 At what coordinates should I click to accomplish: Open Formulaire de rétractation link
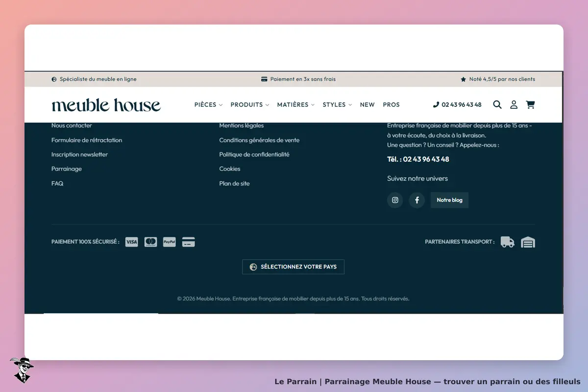click(87, 140)
